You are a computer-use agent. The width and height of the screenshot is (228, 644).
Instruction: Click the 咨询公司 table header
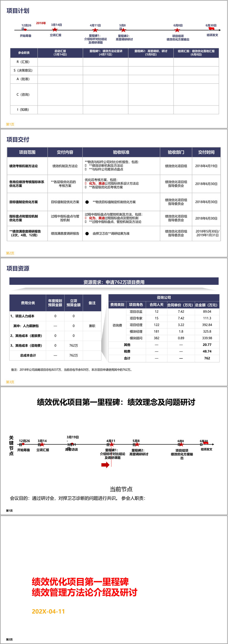click(x=164, y=297)
